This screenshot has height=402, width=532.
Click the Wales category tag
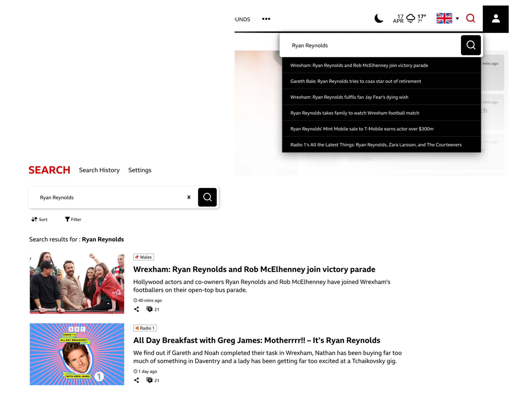click(x=144, y=257)
